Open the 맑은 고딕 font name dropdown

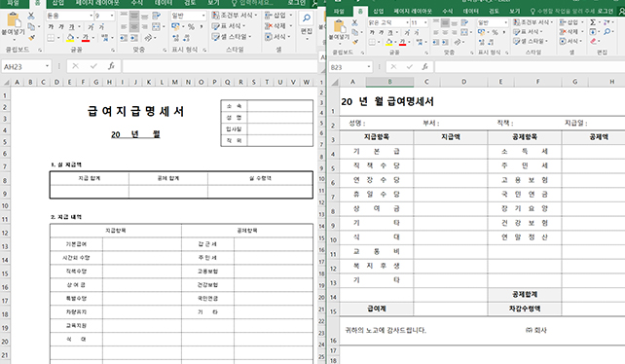[407, 22]
